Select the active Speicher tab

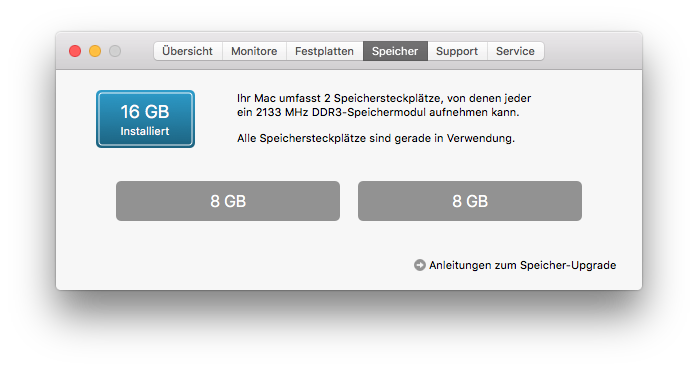click(395, 51)
